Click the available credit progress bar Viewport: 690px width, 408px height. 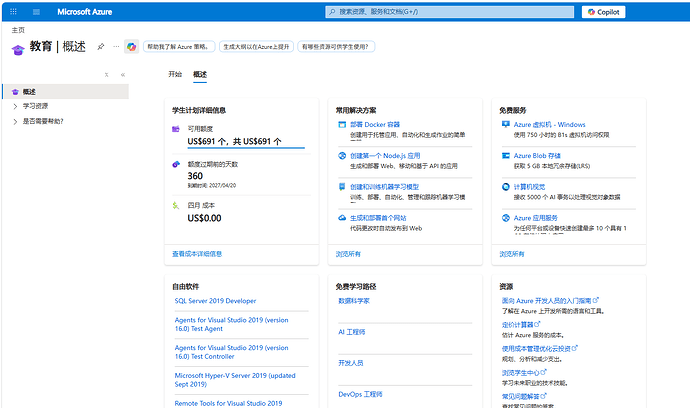pos(246,148)
